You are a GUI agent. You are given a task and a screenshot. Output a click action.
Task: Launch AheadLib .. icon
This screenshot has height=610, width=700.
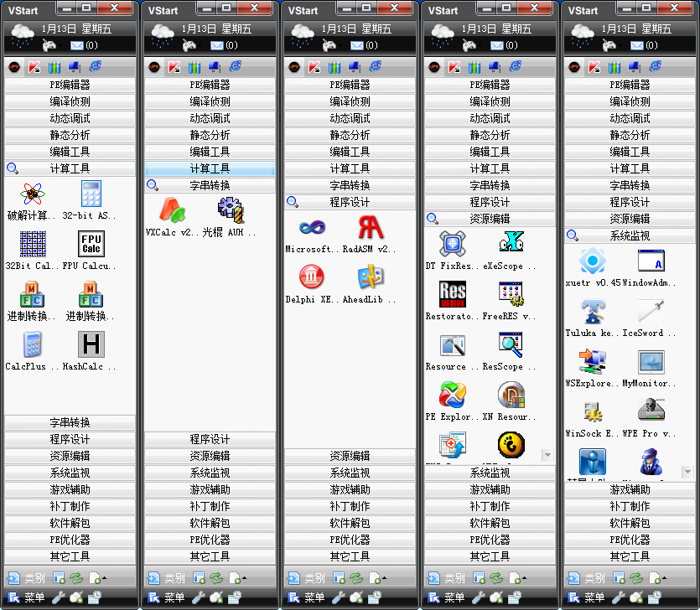[371, 277]
